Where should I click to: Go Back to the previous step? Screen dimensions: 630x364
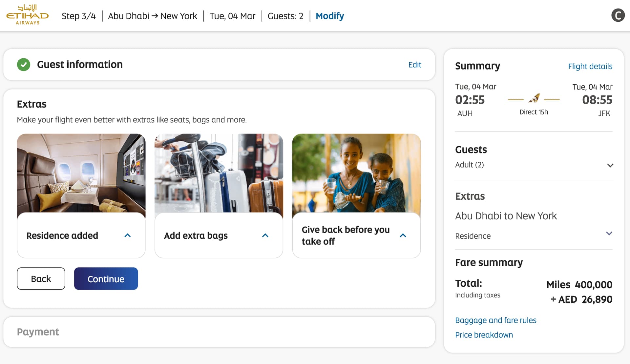[x=41, y=279]
